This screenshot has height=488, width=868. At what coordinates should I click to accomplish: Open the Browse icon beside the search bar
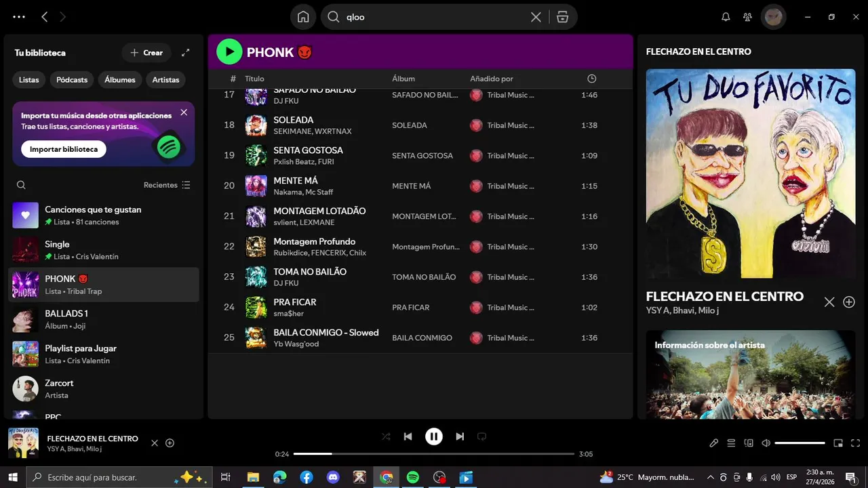(x=562, y=17)
